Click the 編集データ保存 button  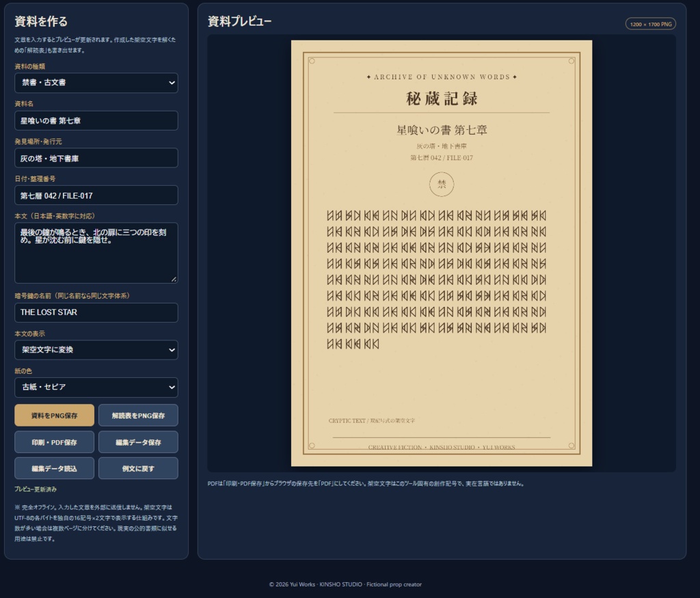(x=138, y=442)
